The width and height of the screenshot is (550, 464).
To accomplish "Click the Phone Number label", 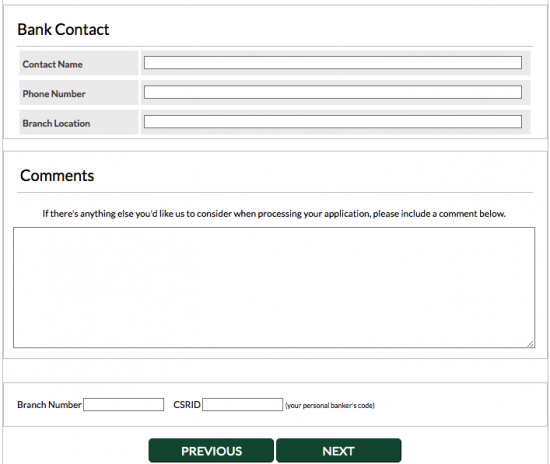I will [x=54, y=94].
